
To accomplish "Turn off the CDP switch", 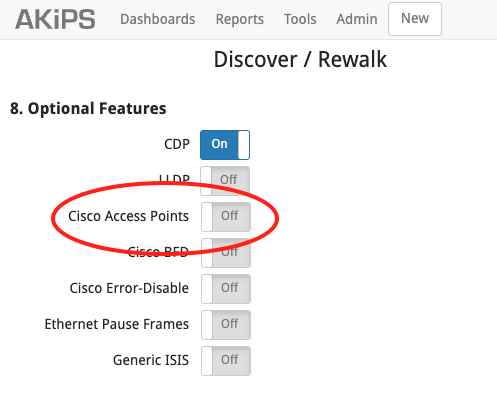I will point(225,145).
